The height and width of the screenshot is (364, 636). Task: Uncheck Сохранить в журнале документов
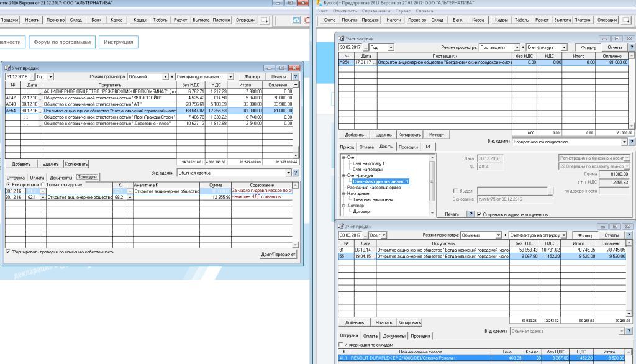click(x=479, y=214)
